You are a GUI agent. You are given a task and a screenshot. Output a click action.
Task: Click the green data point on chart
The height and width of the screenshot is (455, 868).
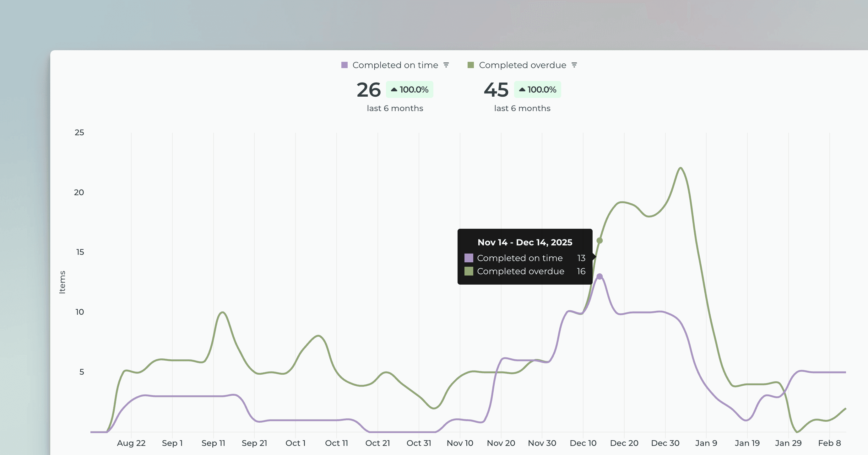click(x=599, y=240)
